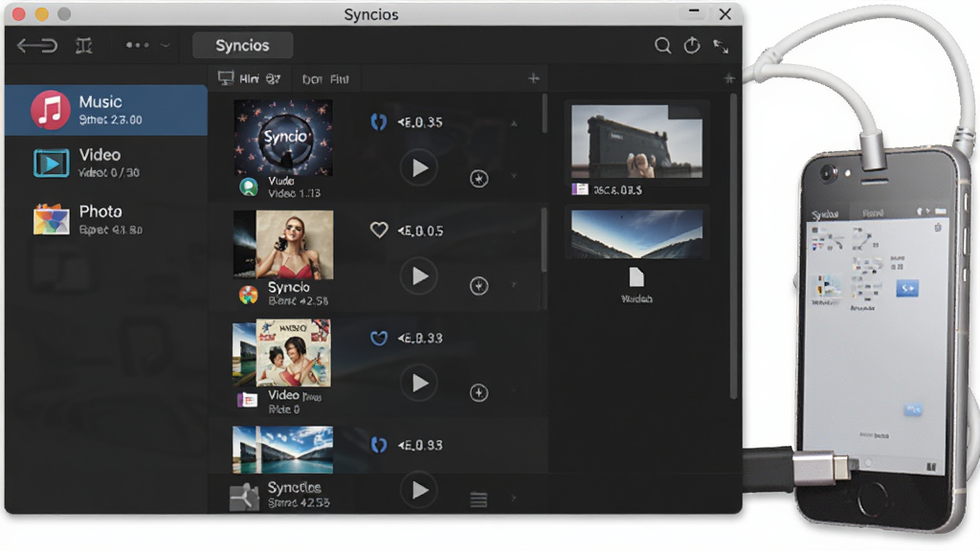Go back with the toolbar back arrow
980x551 pixels.
point(37,46)
